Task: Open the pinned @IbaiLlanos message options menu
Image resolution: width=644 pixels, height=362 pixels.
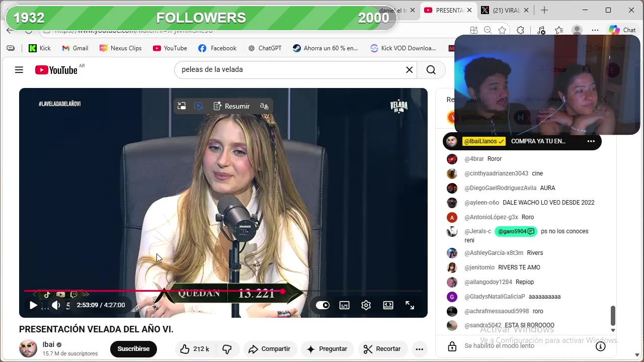Action: pos(591,141)
